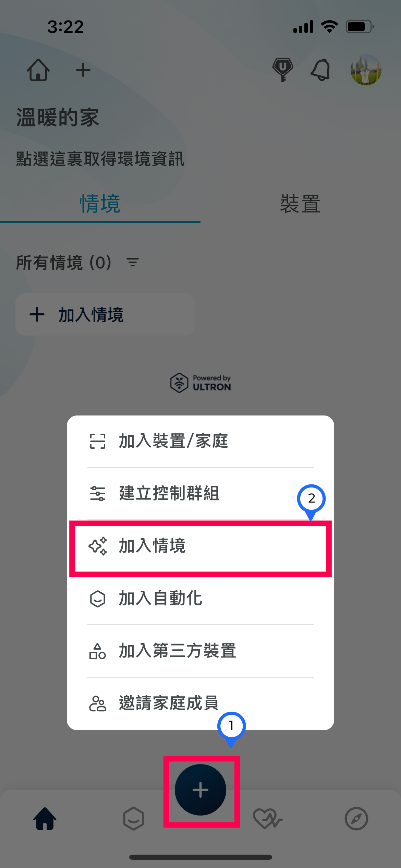The height and width of the screenshot is (868, 401).
Task: Tap 點選這裏取得環境資訊 link
Action: pyautogui.click(x=100, y=159)
